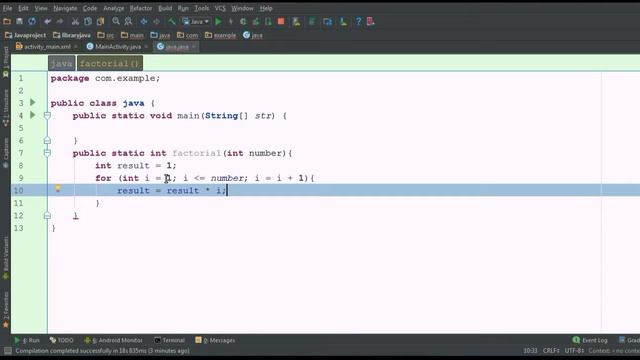This screenshot has width=640, height=360.
Task: Click the factorial() structure breadcrumb
Action: pos(110,63)
